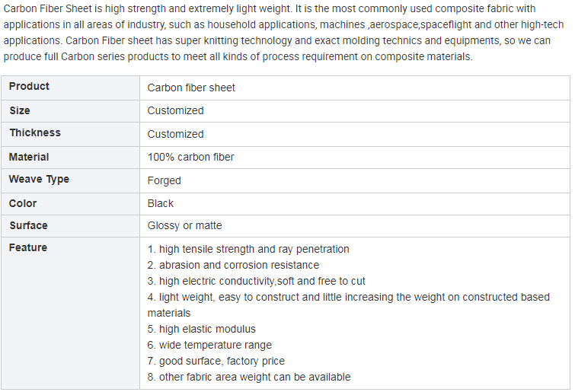Select the 100% carbon fiber text
This screenshot has width=575, height=392.
[x=190, y=157]
